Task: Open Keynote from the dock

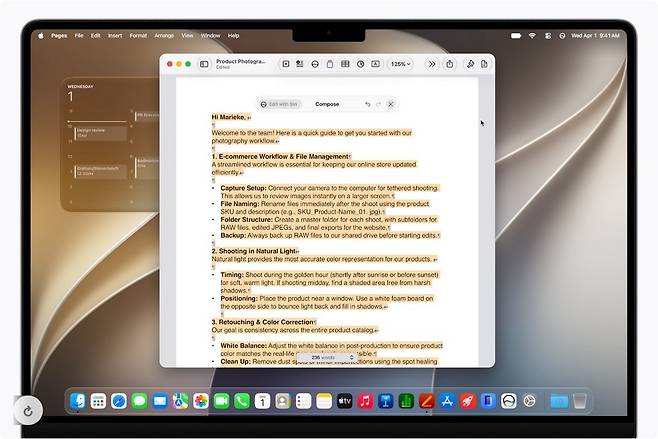Action: pos(386,401)
